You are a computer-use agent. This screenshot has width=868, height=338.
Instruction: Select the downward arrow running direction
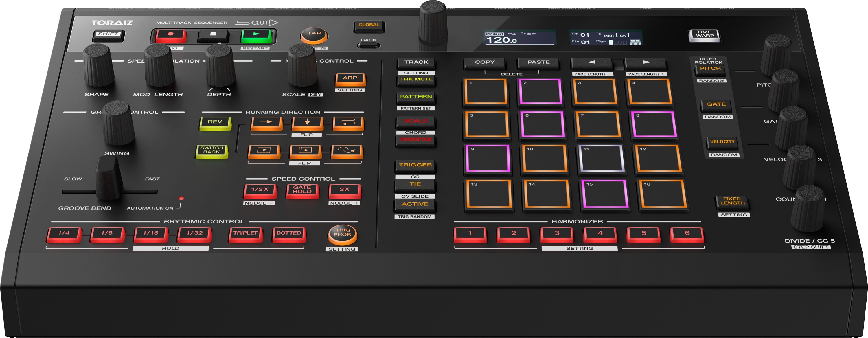307,123
